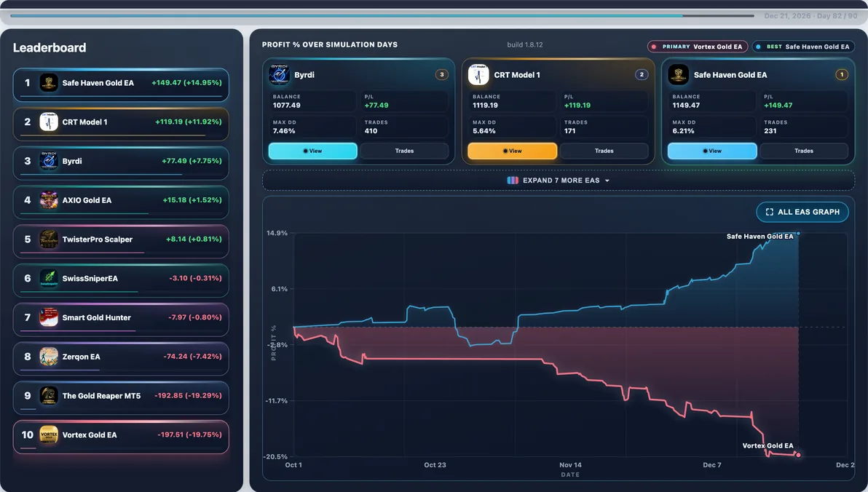Click the CRT Model 1 card avatar

(x=478, y=75)
